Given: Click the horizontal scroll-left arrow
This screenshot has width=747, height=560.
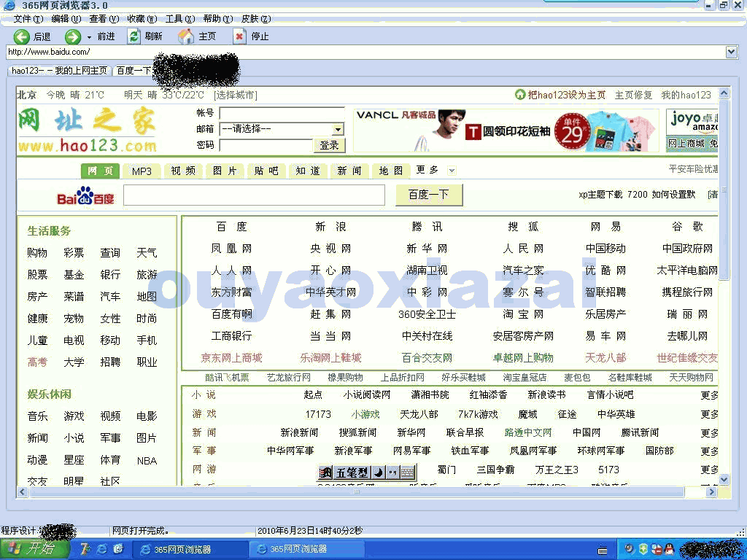Looking at the screenshot, I should pos(22,491).
